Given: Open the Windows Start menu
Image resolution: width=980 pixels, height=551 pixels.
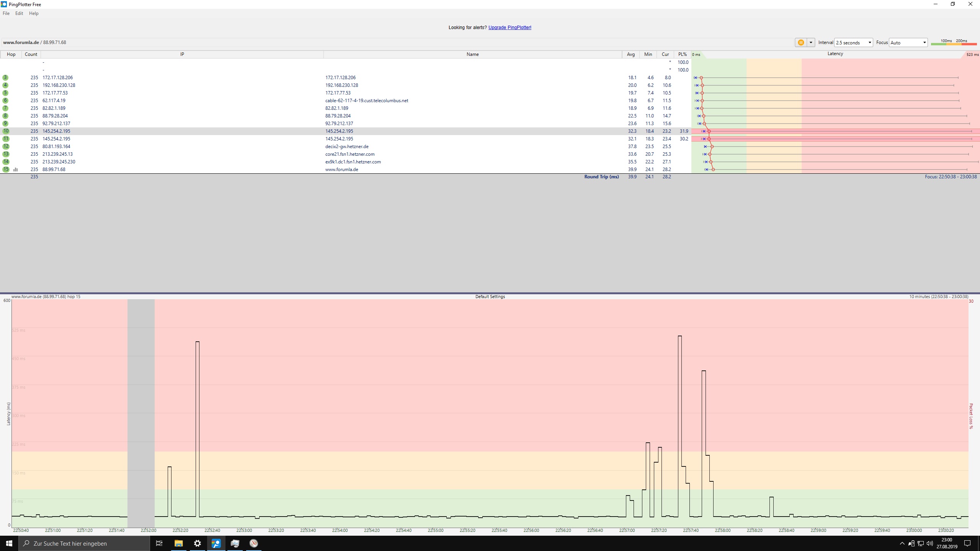Looking at the screenshot, I should click(x=9, y=543).
